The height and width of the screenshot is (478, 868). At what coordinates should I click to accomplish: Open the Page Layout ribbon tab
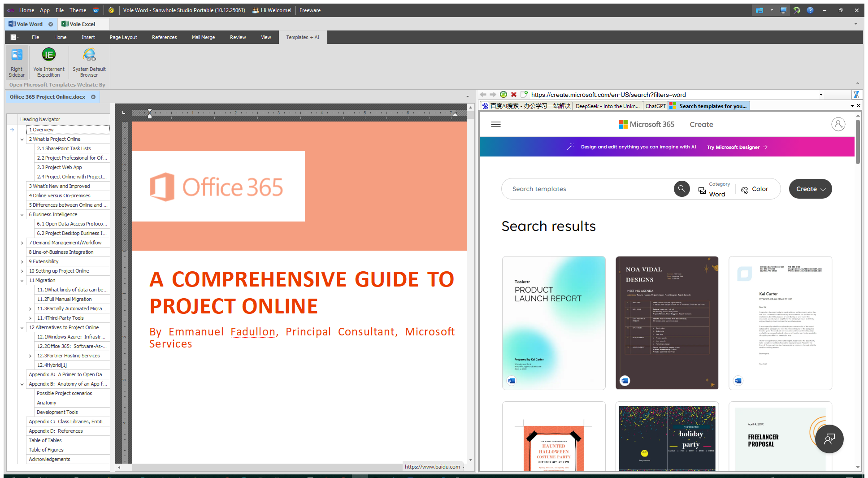[x=123, y=37]
